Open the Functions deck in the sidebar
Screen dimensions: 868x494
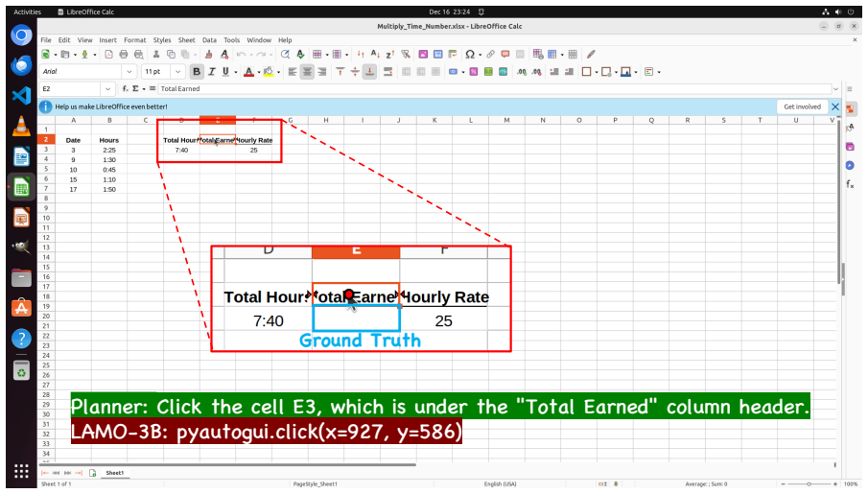pyautogui.click(x=850, y=184)
